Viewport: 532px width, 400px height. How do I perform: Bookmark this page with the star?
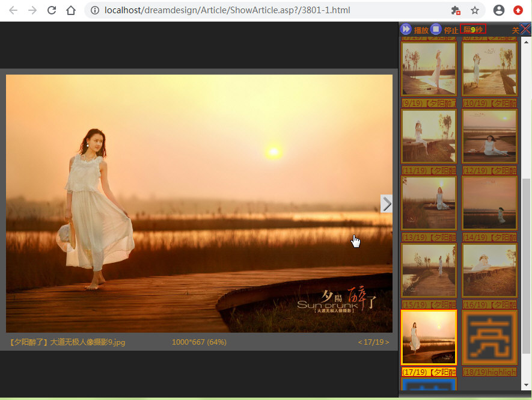click(x=475, y=11)
